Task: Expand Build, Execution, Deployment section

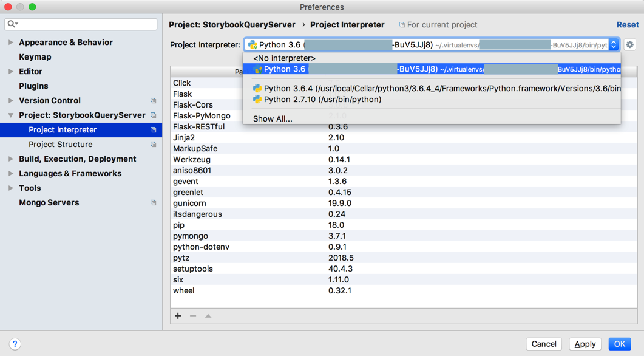Action: [11, 159]
